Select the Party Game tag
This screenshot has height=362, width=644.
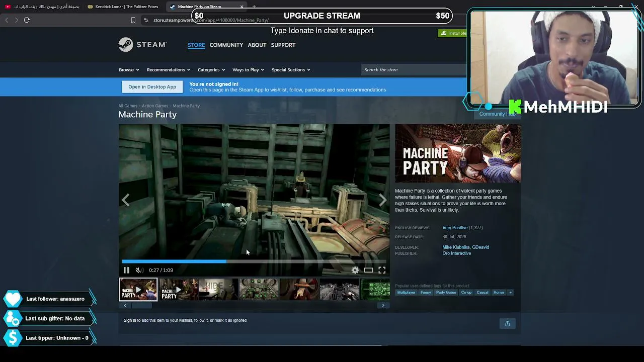click(446, 293)
